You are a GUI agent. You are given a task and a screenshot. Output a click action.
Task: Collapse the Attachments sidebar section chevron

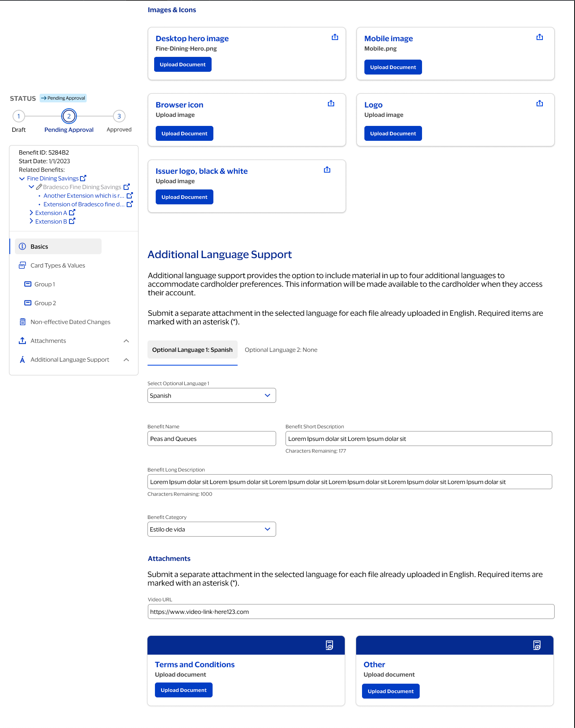126,341
